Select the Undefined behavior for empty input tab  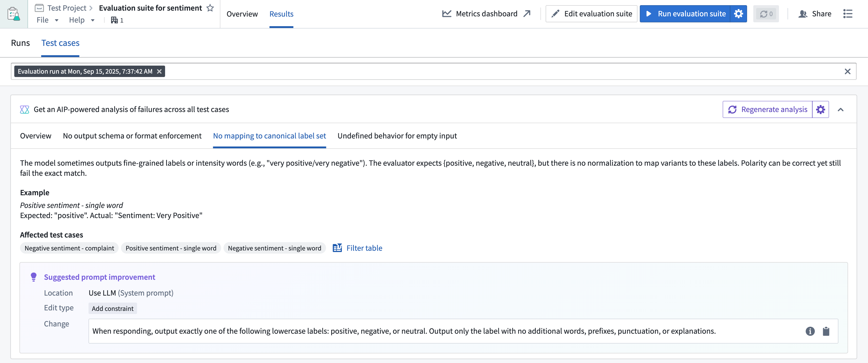click(x=397, y=136)
